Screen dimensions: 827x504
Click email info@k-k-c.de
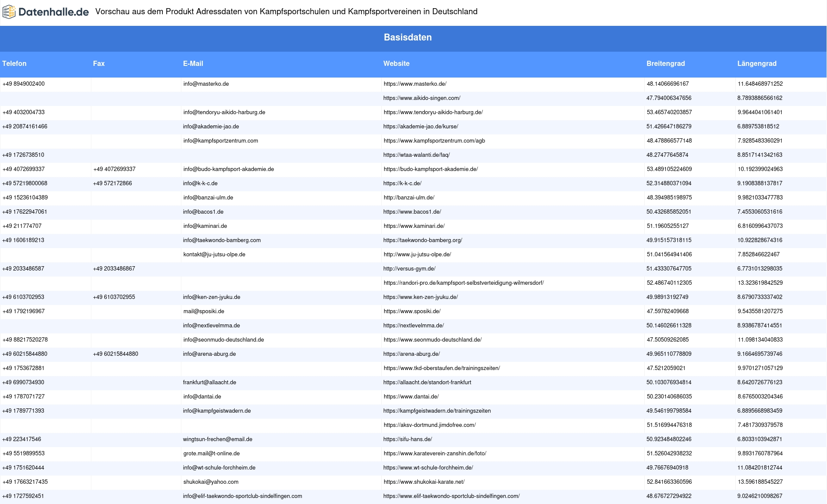click(200, 184)
